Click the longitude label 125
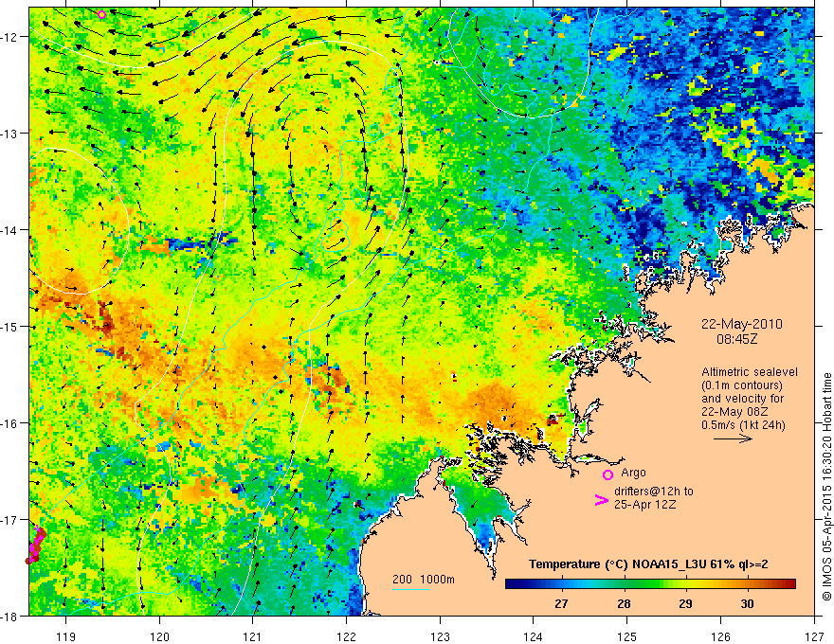Viewport: 834px width, 644px height. (x=627, y=635)
